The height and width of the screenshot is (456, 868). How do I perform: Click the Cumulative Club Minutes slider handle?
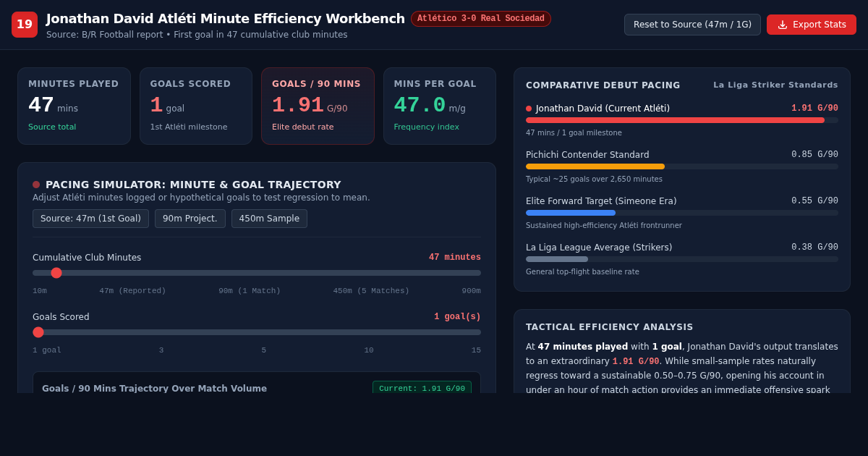coord(56,273)
